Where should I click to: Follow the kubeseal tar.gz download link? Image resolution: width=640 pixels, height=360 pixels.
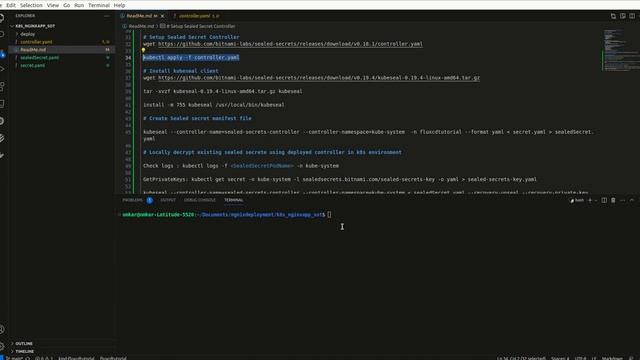(x=319, y=78)
